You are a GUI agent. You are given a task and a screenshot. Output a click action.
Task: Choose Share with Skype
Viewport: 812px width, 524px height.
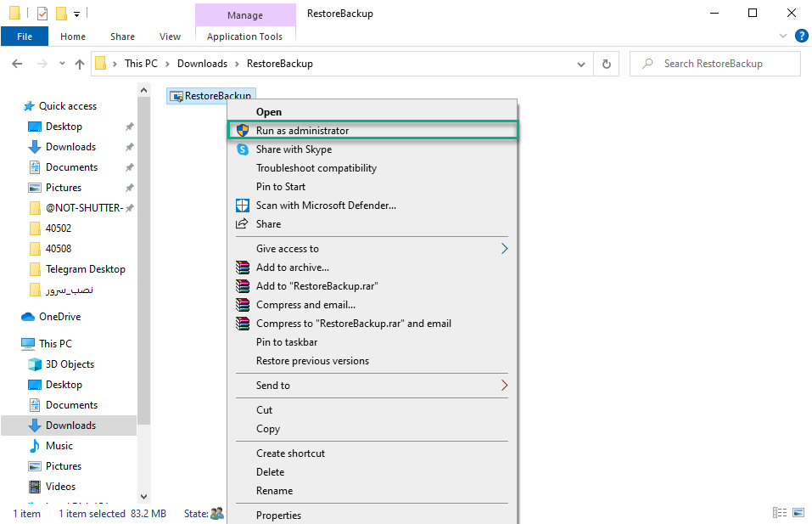pyautogui.click(x=372, y=149)
